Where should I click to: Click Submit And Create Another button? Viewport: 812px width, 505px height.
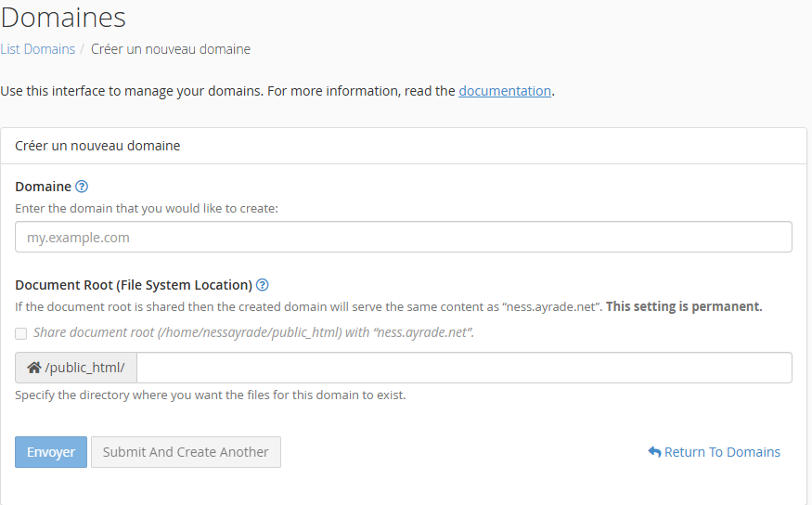pos(186,452)
